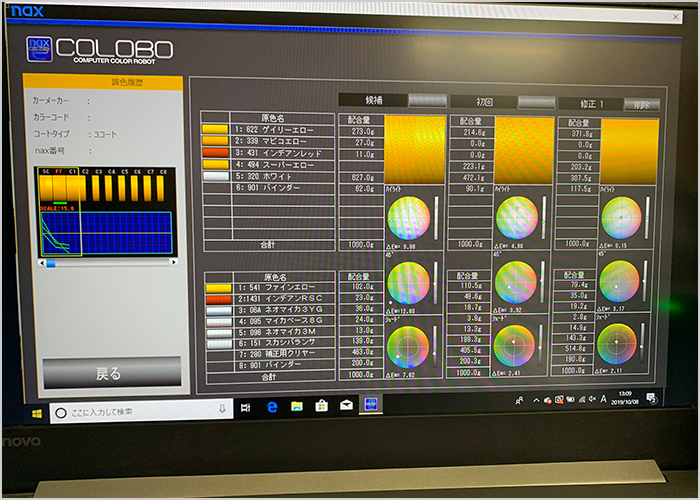
Task: Click the lightness bar beside 候補 シェード wheel
Action: point(435,347)
